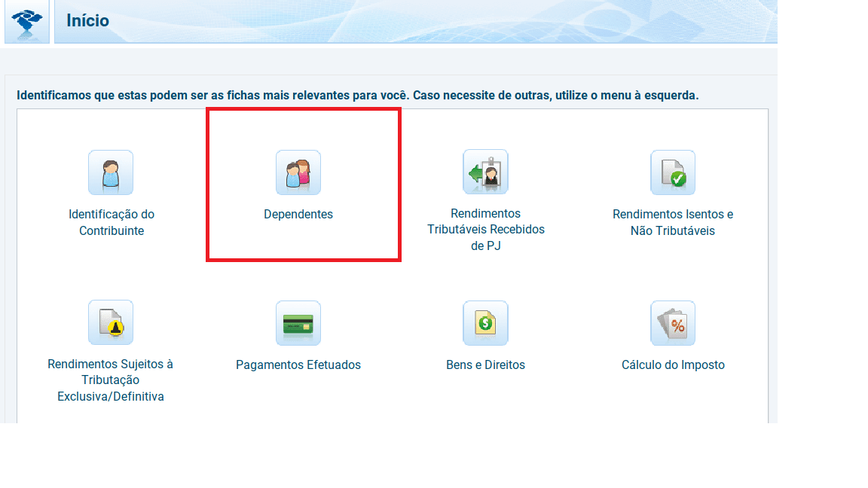Screen dimensions: 868x488
Task: Click 'Rendimentos Sujeitos à Tributação Exclusiva/Definitiva' label
Action: [x=111, y=380]
